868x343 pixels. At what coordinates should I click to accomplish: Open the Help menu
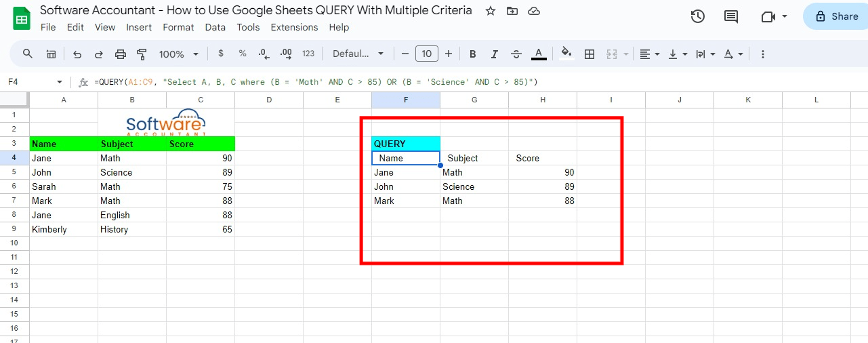339,27
